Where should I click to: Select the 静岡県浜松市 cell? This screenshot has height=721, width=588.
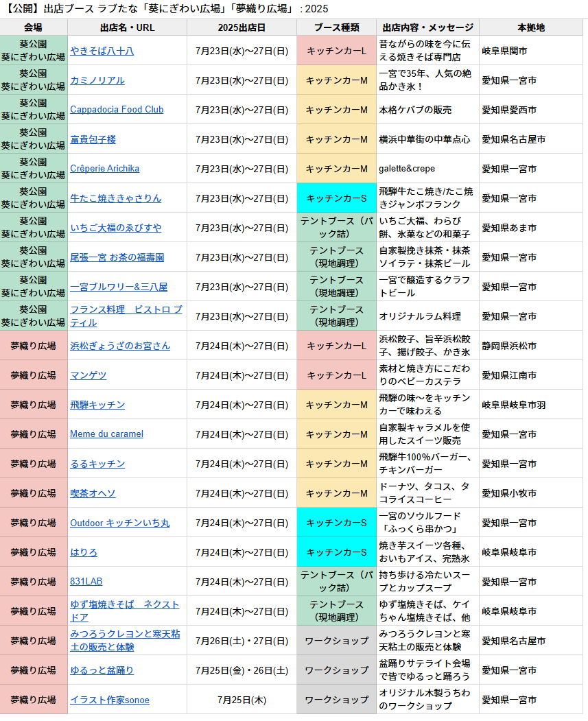[531, 346]
